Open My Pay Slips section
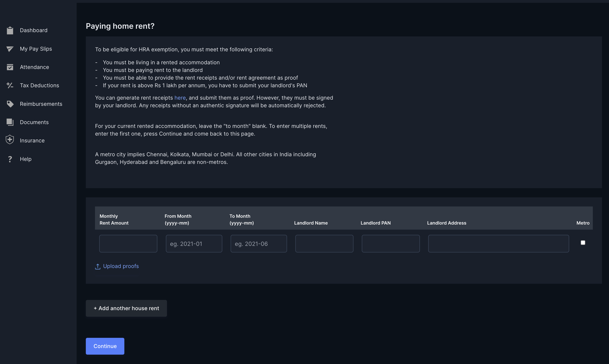The image size is (609, 364). (x=36, y=48)
